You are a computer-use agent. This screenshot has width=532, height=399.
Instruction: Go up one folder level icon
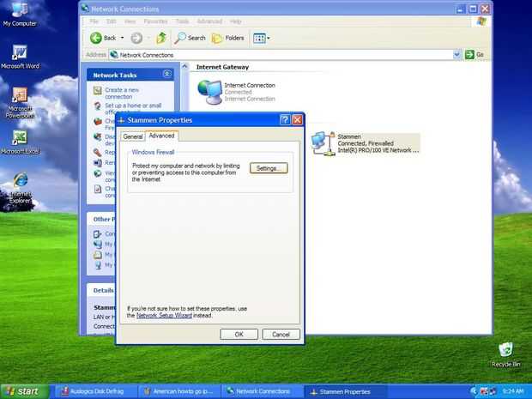coord(161,38)
